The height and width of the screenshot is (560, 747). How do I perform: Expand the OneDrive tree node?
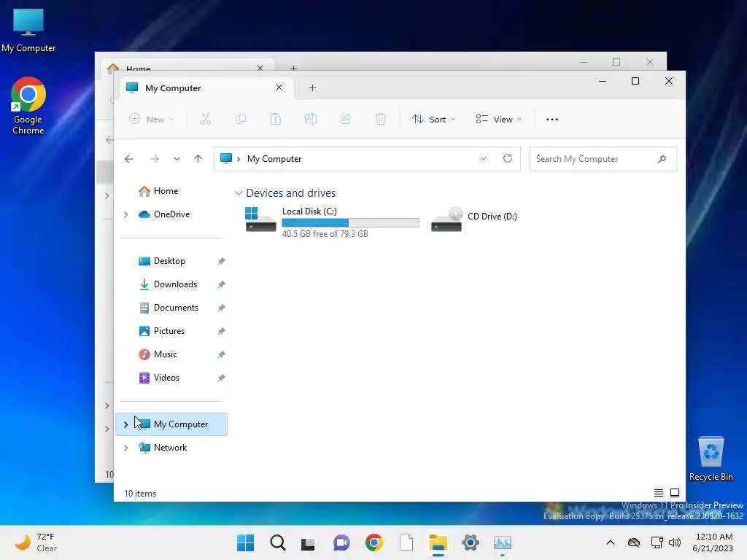click(125, 215)
